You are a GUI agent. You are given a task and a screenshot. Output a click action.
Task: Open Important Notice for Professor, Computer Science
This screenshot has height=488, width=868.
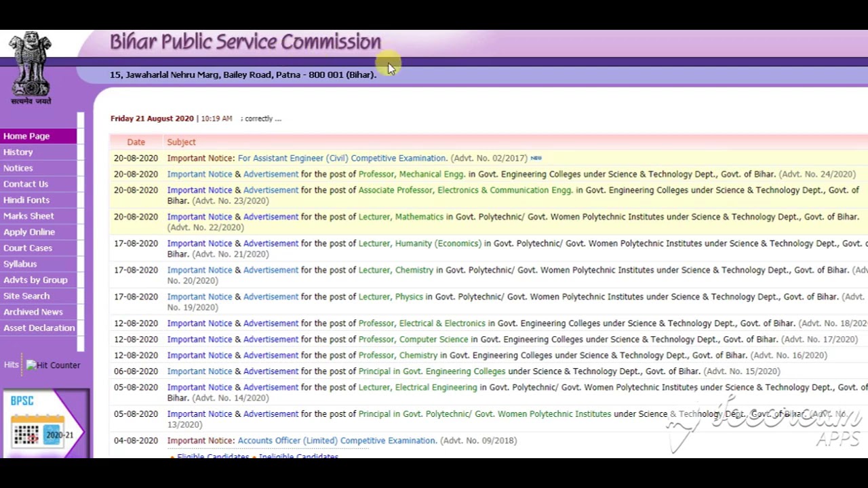click(199, 340)
